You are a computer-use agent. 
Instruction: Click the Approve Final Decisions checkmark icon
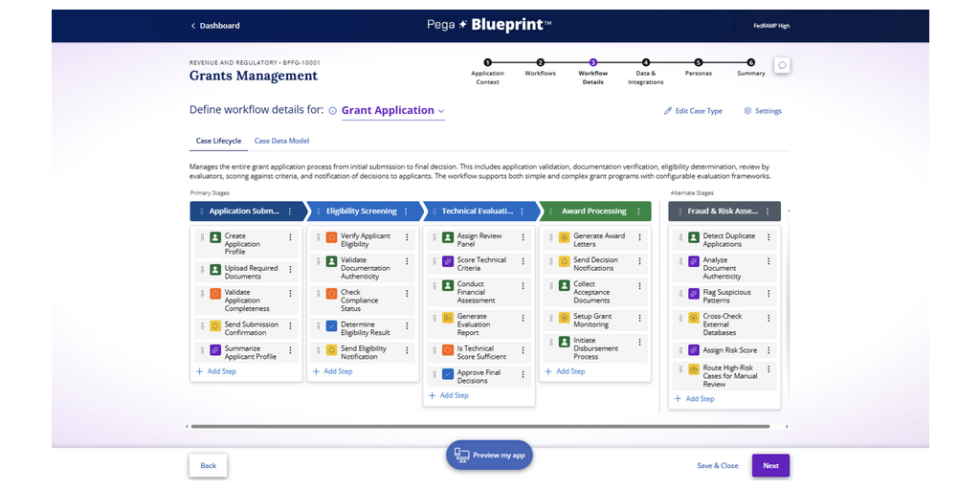[448, 374]
